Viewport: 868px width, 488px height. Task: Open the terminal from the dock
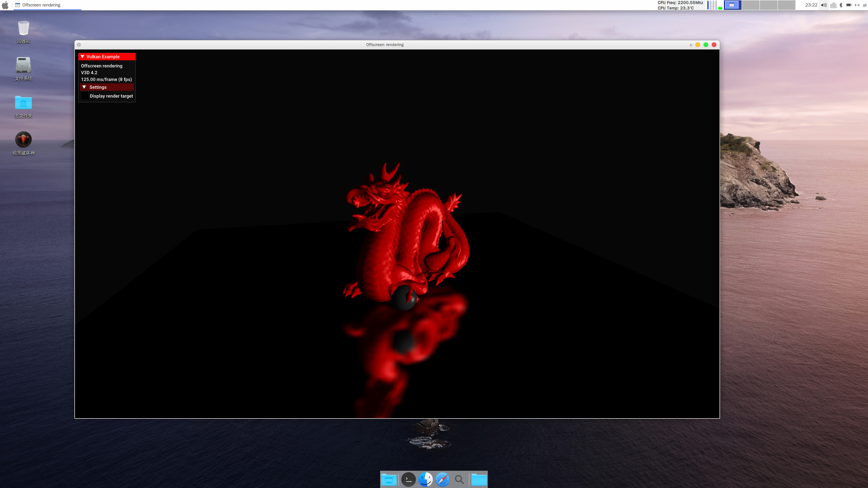[408, 480]
